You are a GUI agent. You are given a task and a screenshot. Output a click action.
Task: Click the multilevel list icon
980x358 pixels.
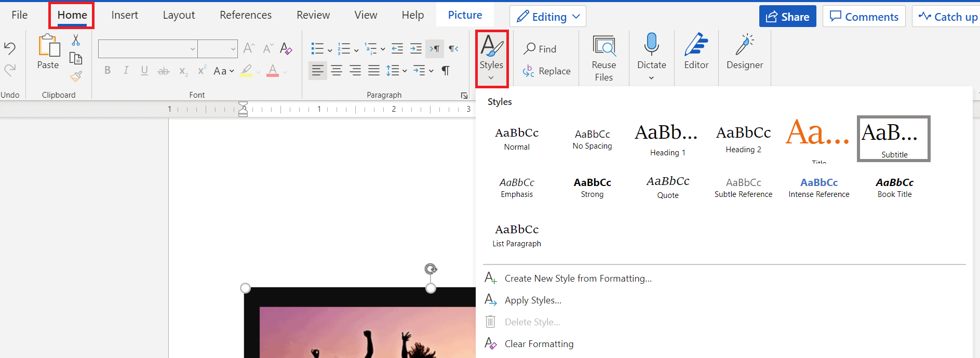[371, 49]
